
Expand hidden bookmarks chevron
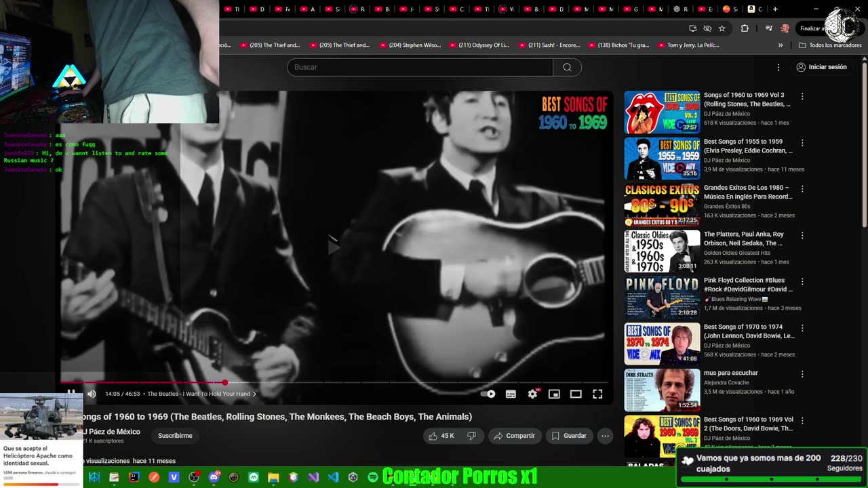[781, 45]
